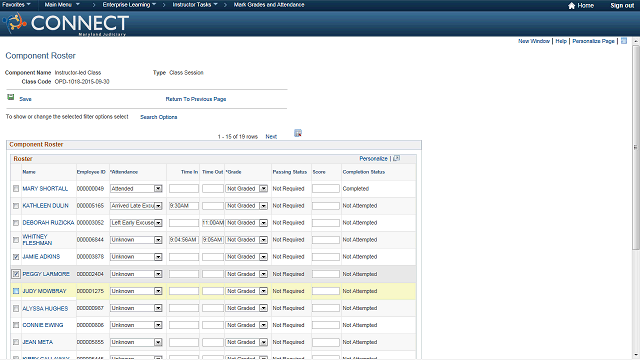Click the Score field for Mary Shortall
Viewport: 640px width, 360px height.
(326, 189)
